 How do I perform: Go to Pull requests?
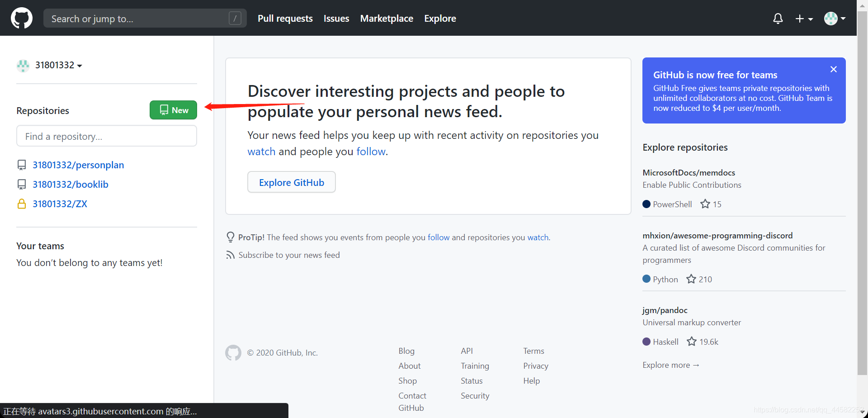[285, 19]
